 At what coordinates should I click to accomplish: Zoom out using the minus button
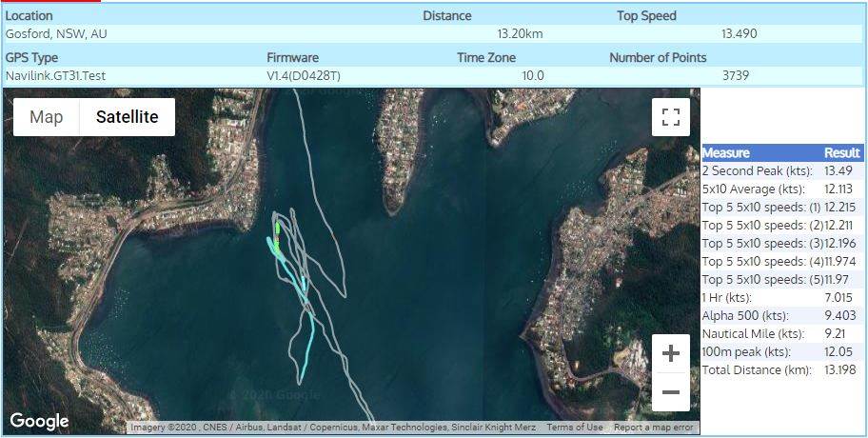click(x=670, y=391)
